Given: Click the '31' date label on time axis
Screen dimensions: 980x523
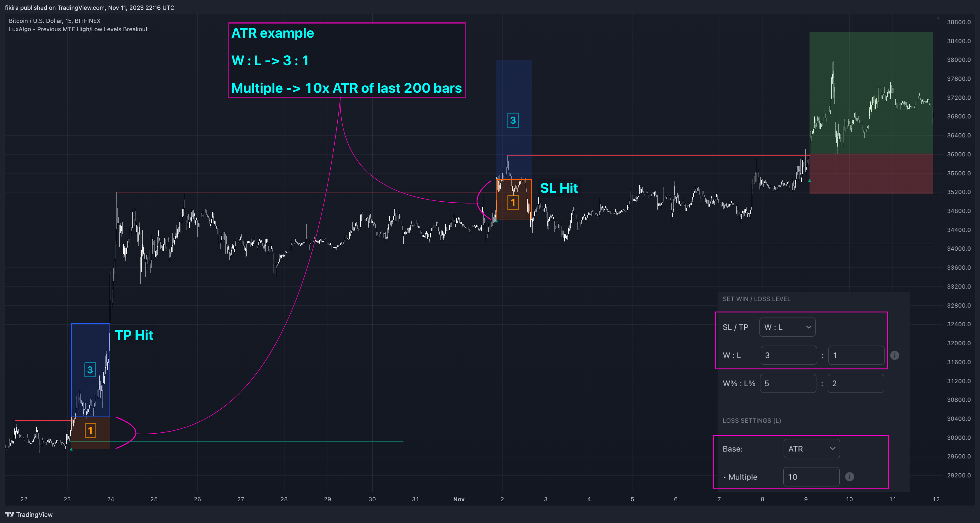Looking at the screenshot, I should tap(415, 499).
